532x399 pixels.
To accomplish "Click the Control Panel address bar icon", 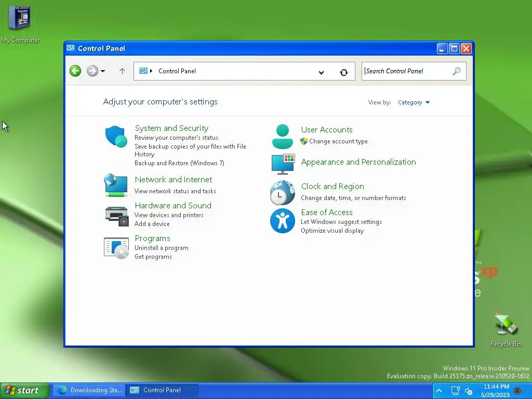I will click(143, 71).
